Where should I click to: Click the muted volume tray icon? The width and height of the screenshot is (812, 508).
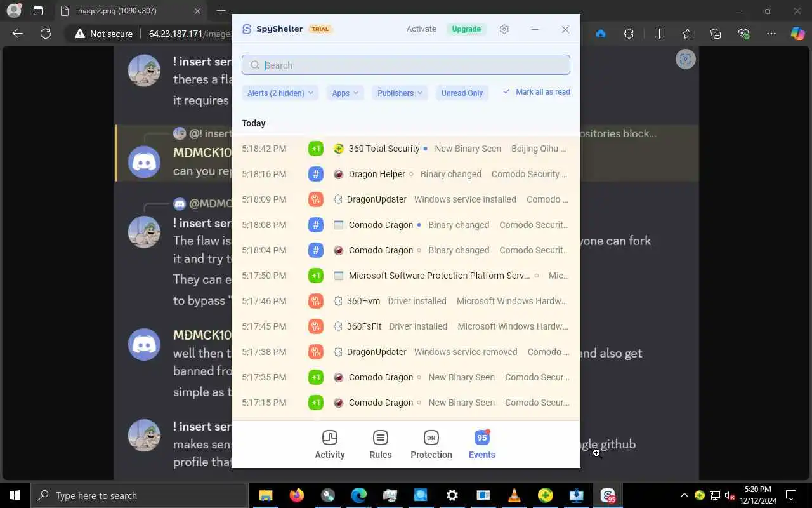click(730, 495)
